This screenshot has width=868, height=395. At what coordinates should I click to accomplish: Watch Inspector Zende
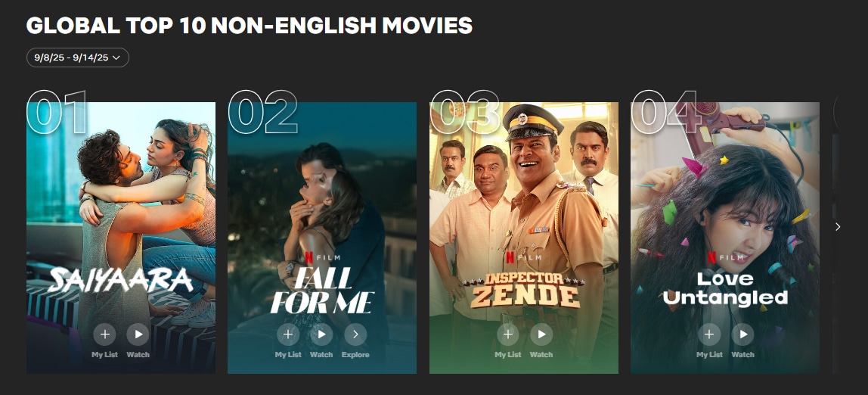[x=541, y=334]
